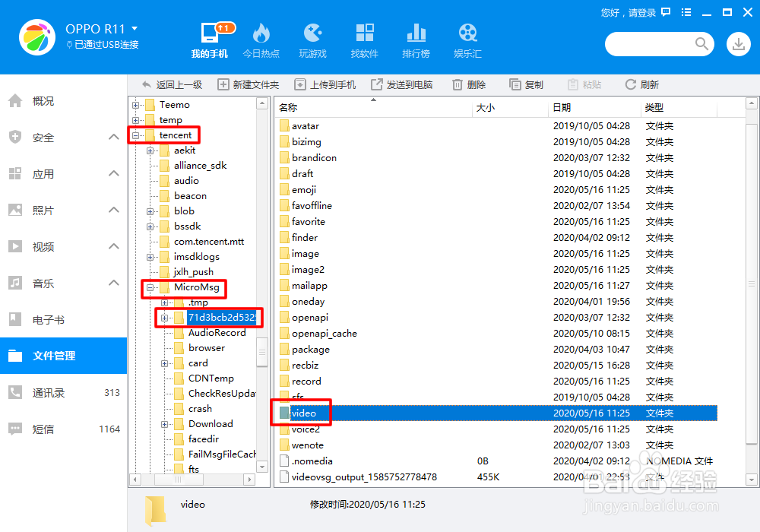The width and height of the screenshot is (760, 532).
Task: Click tree horizontal scrollbar right arrow
Action: 249,480
